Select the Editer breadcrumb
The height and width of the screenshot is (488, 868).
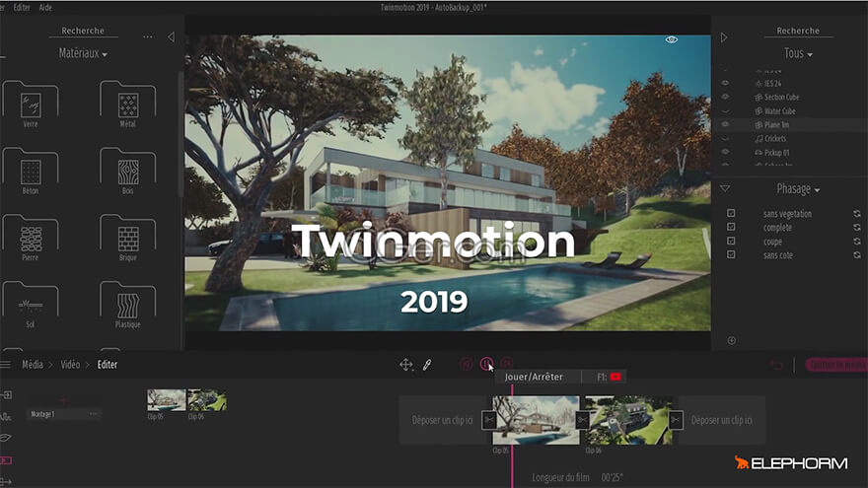click(x=108, y=365)
